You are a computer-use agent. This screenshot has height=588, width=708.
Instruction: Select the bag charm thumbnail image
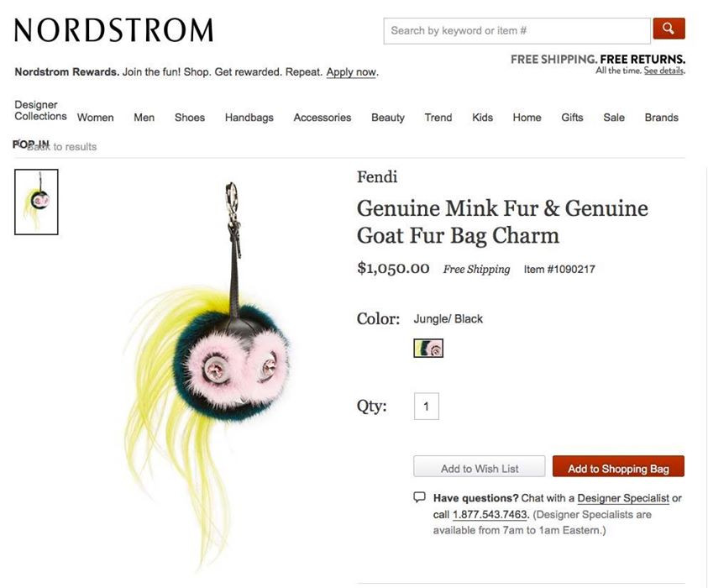pyautogui.click(x=37, y=202)
